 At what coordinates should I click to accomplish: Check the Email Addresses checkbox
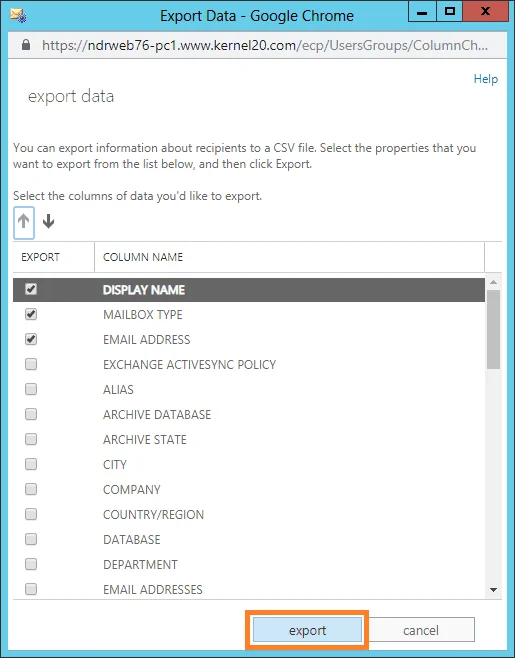[x=31, y=589]
